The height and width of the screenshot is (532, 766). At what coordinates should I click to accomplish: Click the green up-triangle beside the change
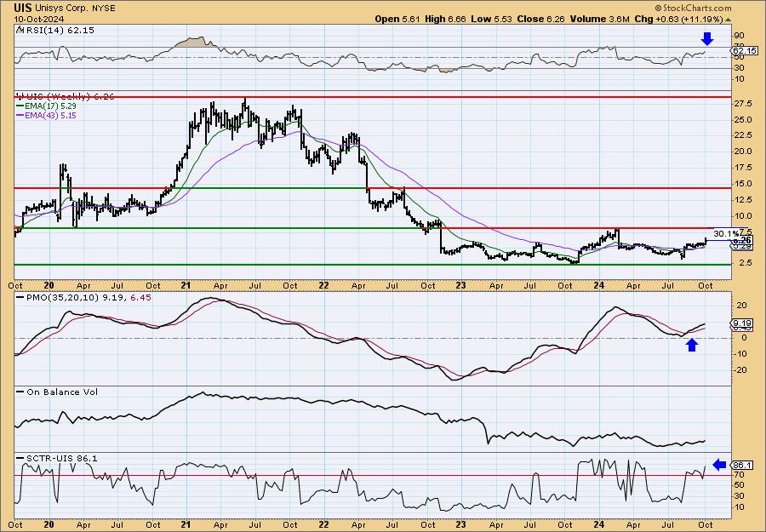coord(728,20)
